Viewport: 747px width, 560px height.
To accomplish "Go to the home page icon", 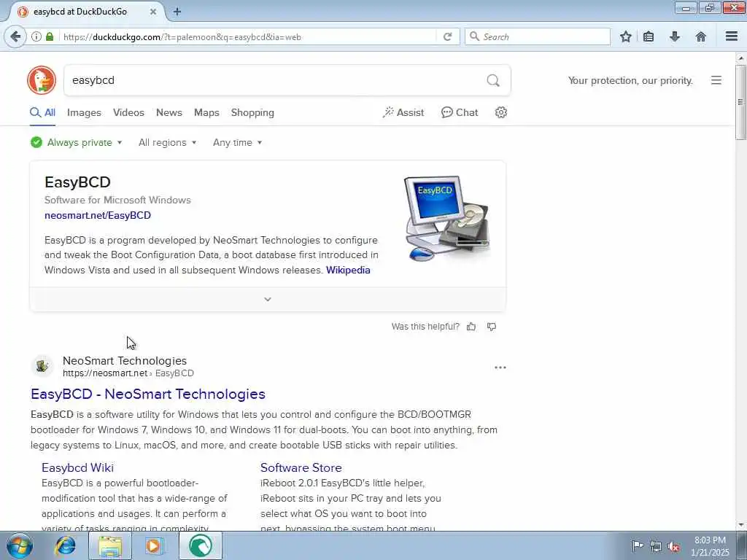I will [x=701, y=36].
